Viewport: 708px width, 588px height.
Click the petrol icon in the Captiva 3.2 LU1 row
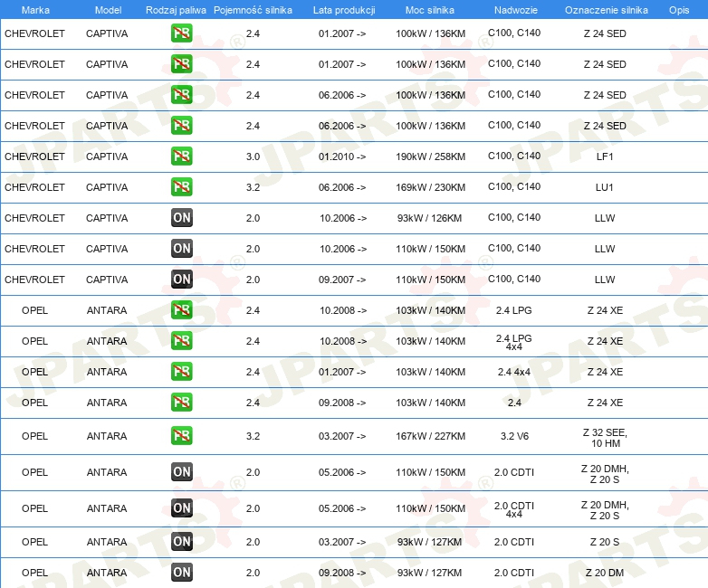tap(182, 187)
